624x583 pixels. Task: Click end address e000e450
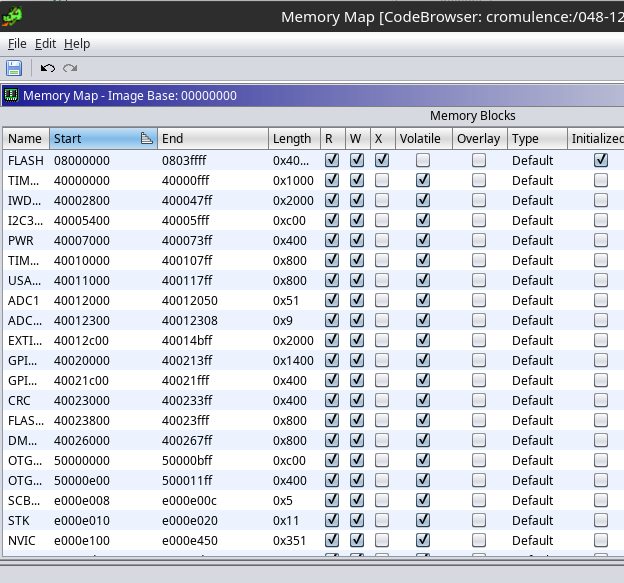pyautogui.click(x=190, y=540)
